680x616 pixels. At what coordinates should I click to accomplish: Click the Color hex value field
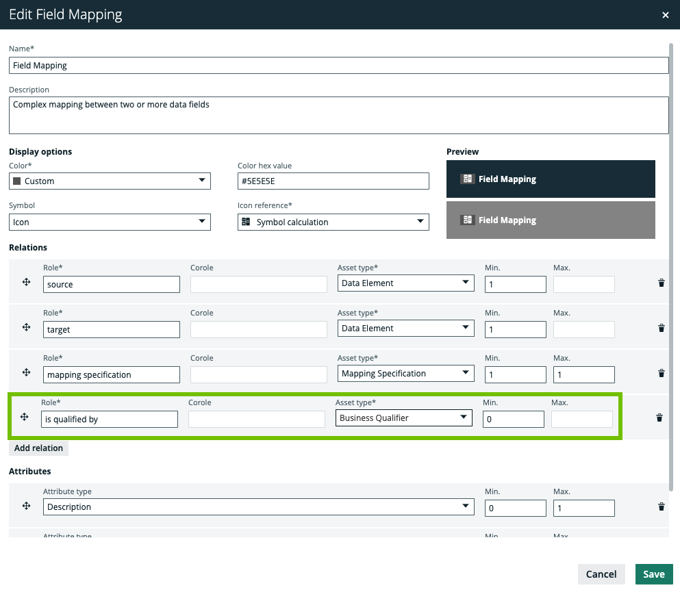click(333, 181)
